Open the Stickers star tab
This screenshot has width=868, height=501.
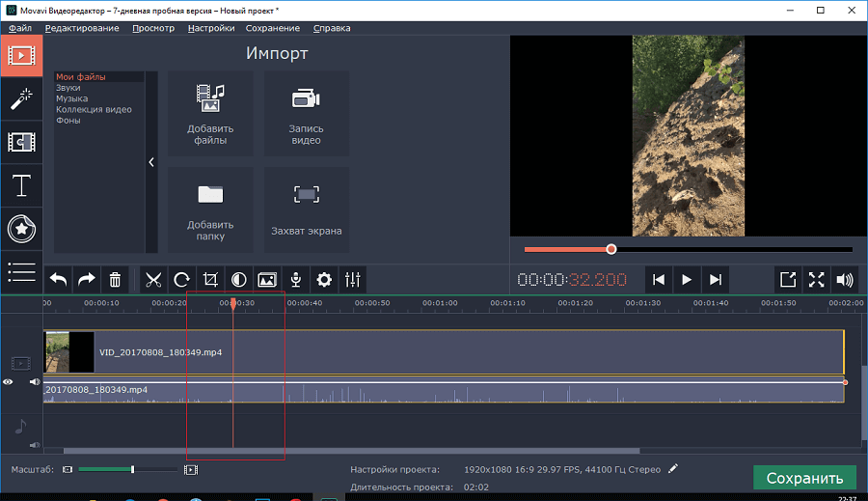[21, 229]
